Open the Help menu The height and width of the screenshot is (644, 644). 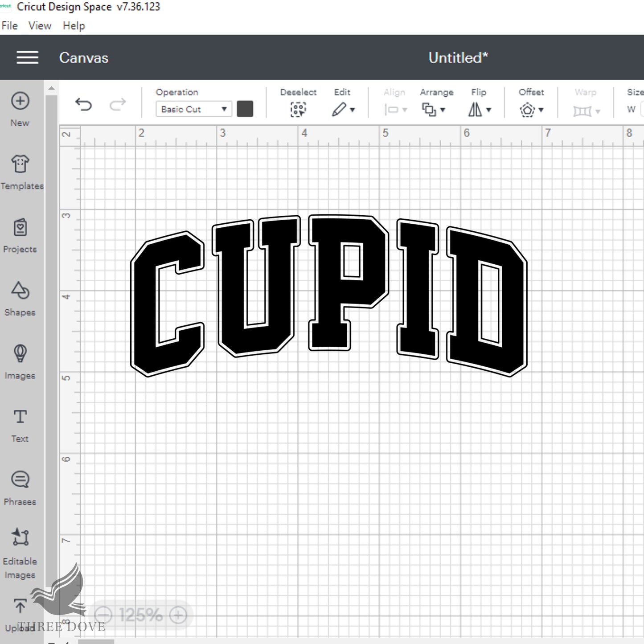point(74,26)
